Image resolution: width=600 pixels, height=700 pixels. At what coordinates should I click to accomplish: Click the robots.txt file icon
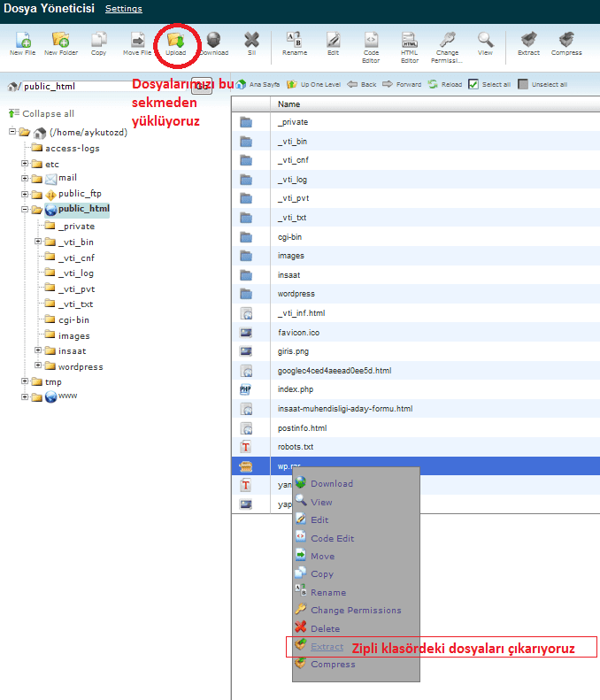246,447
